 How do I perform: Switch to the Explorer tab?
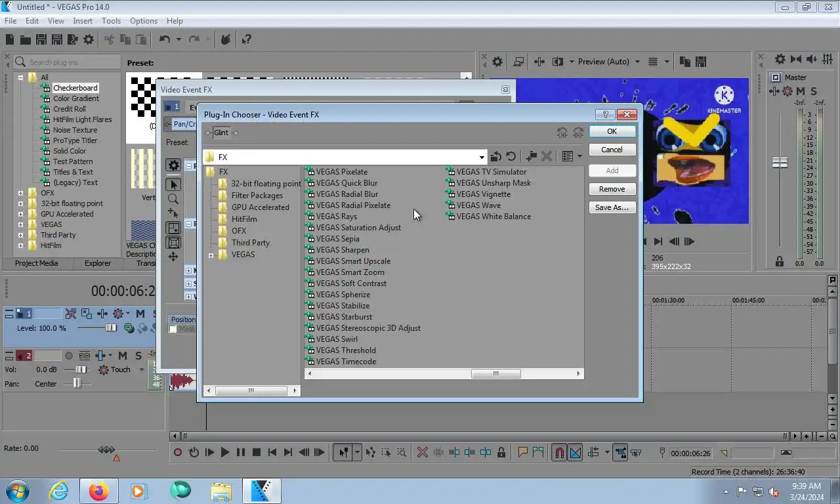click(x=98, y=263)
